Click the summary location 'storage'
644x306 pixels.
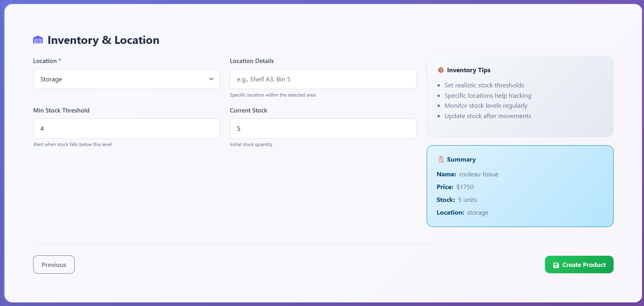click(477, 213)
